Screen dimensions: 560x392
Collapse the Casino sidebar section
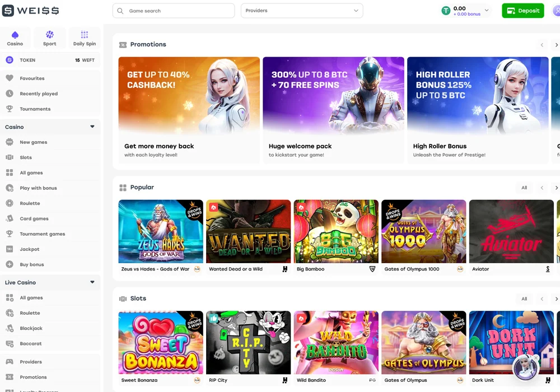click(92, 127)
